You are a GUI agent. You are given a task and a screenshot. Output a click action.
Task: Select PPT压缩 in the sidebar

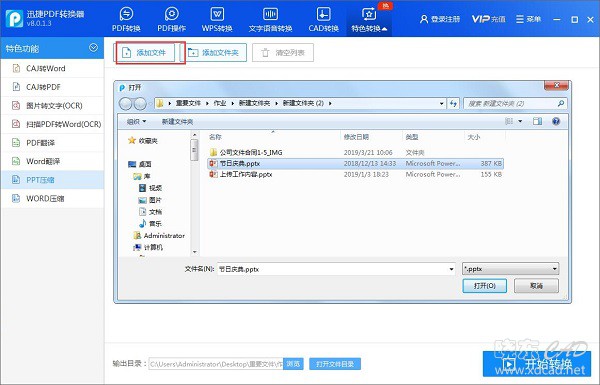[x=52, y=180]
